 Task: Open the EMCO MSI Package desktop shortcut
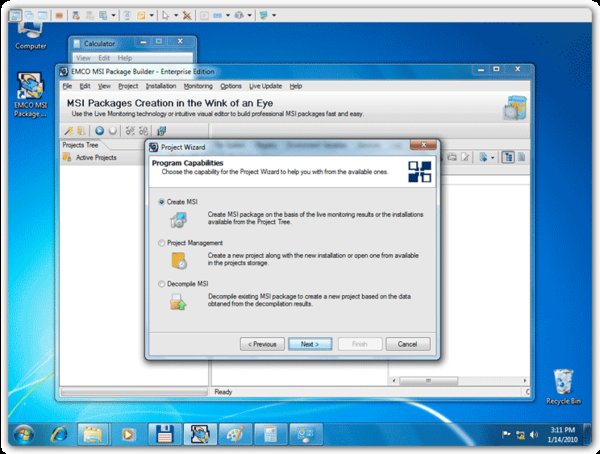coord(30,95)
